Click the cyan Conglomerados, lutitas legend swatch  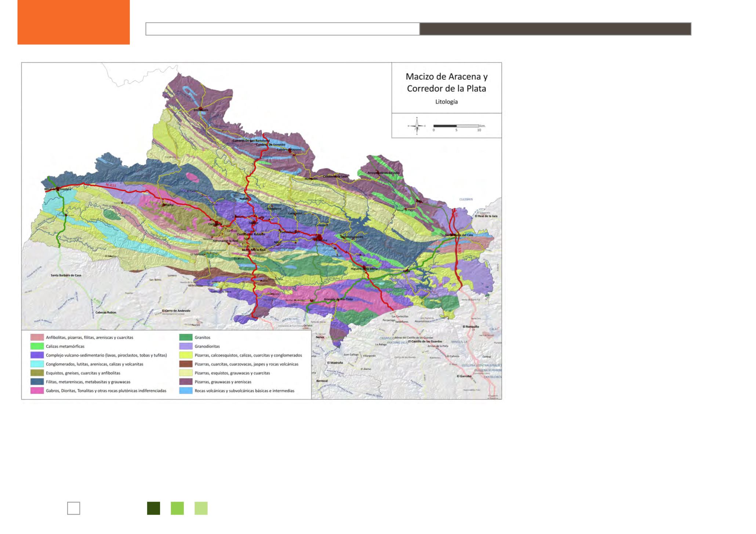click(x=37, y=364)
